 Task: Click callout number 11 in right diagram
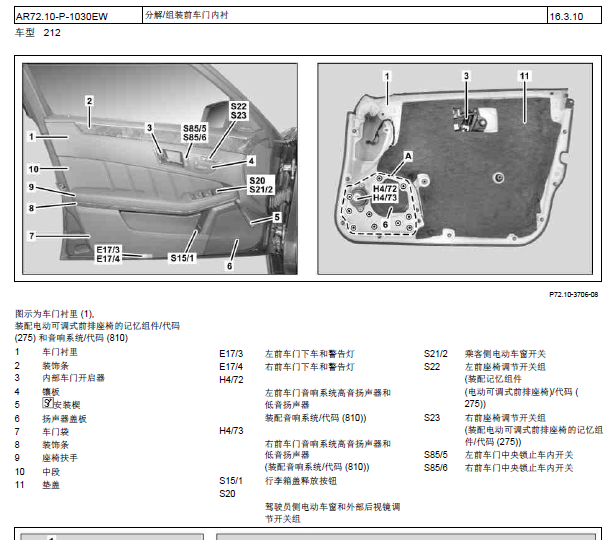[524, 76]
